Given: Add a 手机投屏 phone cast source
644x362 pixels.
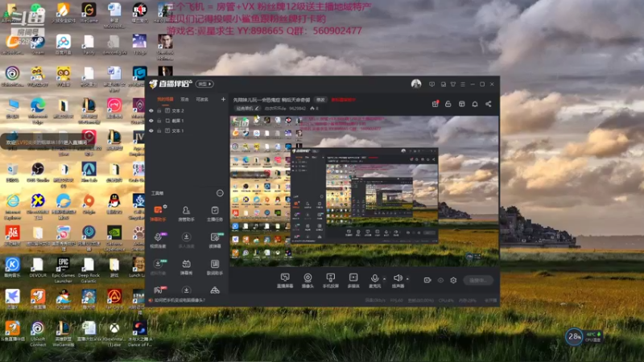Looking at the screenshot, I should 330,280.
